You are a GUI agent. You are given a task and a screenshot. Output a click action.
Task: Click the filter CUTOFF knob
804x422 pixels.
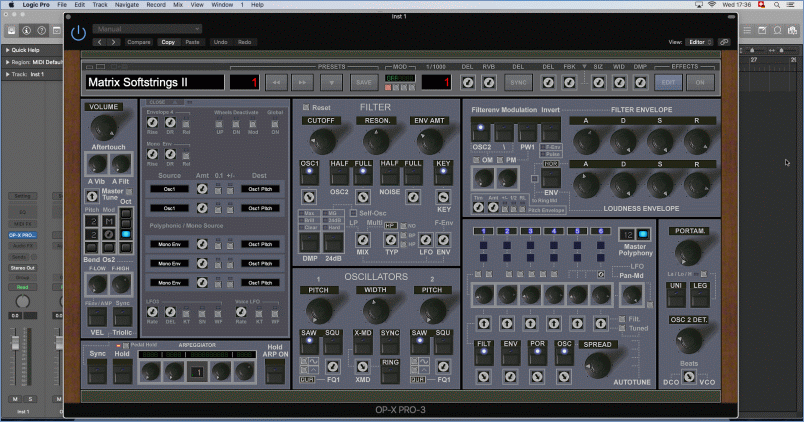tap(321, 141)
